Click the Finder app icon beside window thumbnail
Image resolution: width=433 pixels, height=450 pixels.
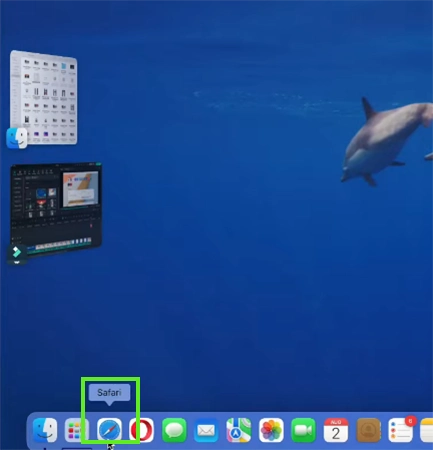[17, 138]
